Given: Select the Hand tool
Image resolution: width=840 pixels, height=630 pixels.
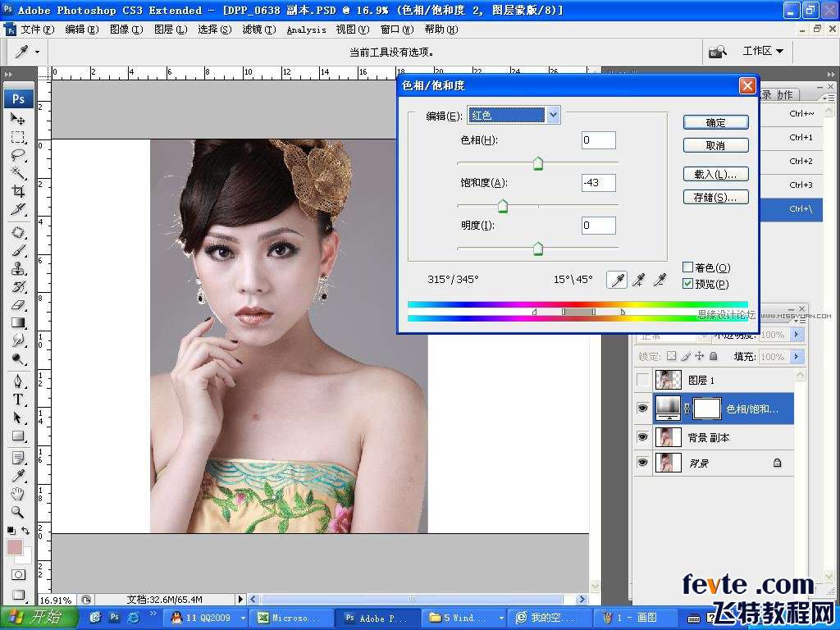Looking at the screenshot, I should [18, 494].
